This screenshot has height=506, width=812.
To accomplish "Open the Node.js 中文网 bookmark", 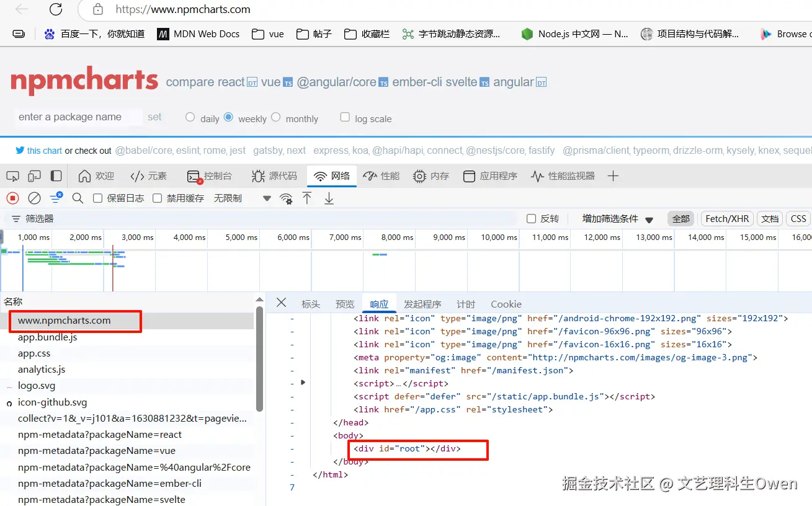I will click(575, 34).
